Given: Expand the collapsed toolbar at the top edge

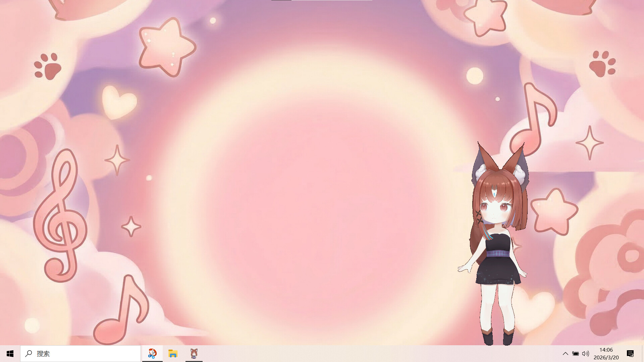Looking at the screenshot, I should [322, 1].
